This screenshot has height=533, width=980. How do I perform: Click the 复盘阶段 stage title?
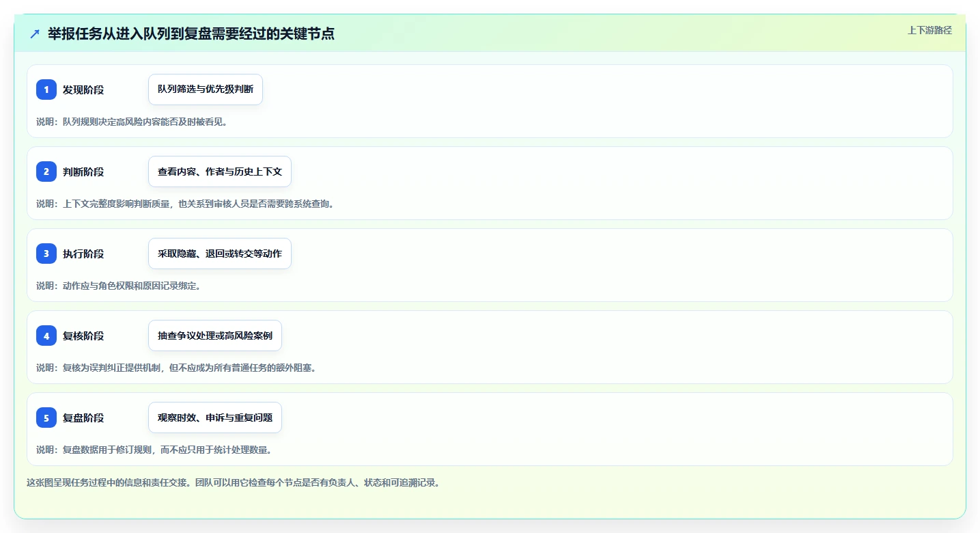[x=83, y=418]
